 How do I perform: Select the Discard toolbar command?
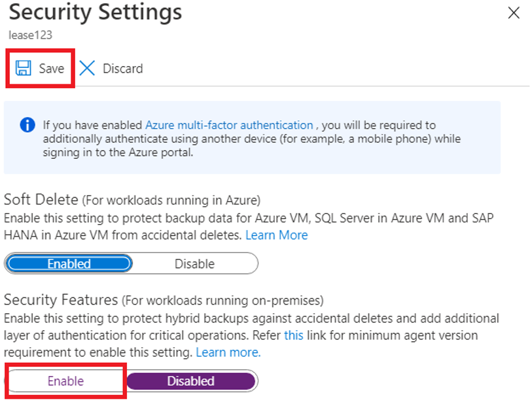click(111, 68)
